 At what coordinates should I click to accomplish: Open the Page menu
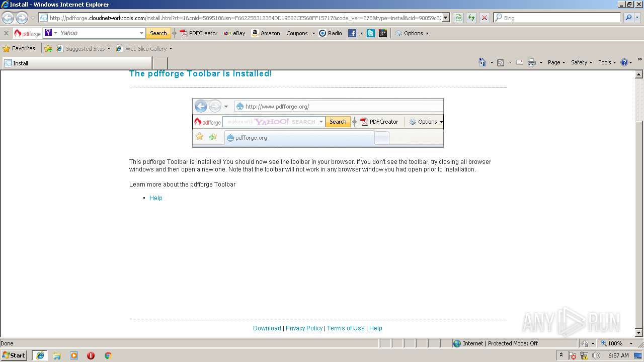(x=556, y=62)
